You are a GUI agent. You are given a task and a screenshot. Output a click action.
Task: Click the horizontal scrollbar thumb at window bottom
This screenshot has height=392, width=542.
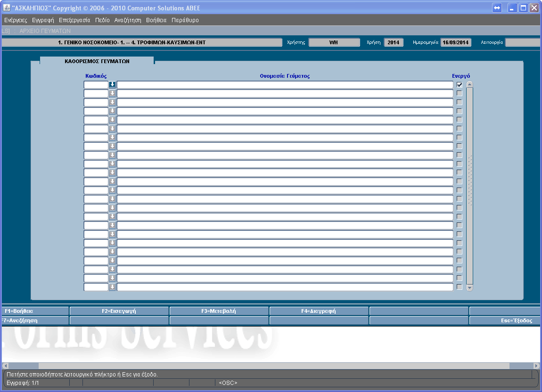[x=274, y=366]
